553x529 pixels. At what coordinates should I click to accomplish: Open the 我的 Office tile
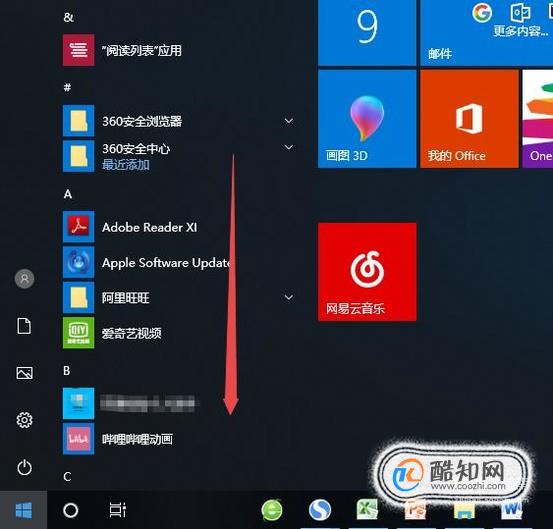click(469, 119)
